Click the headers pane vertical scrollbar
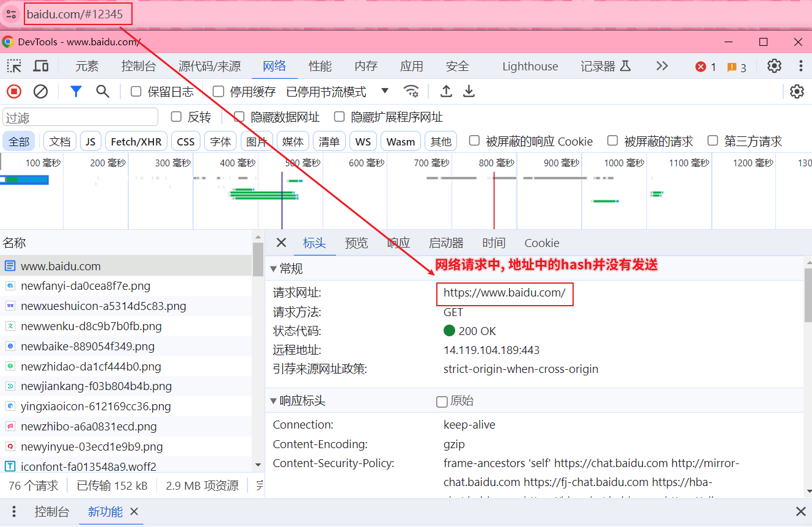Image resolution: width=812 pixels, height=527 pixels. (808, 295)
